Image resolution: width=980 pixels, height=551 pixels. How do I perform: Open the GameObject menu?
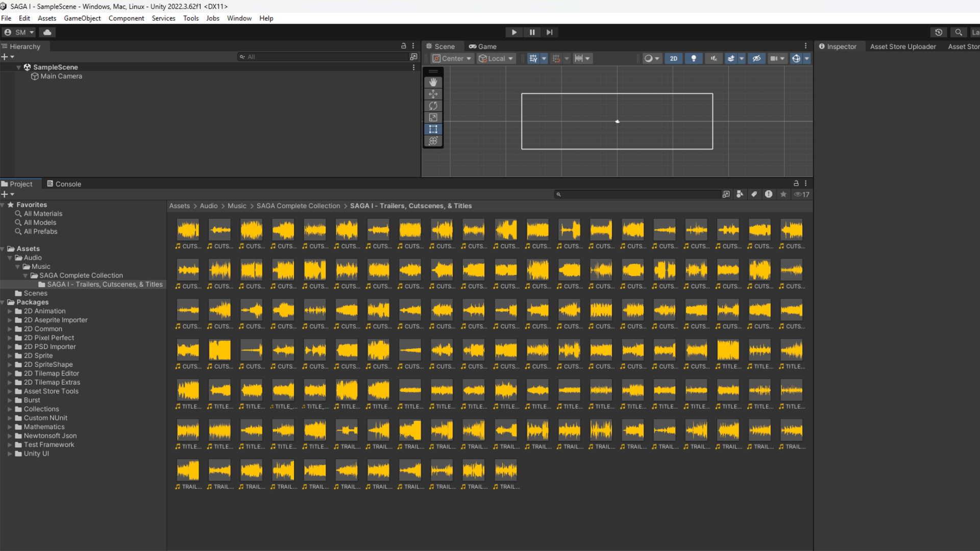point(82,18)
